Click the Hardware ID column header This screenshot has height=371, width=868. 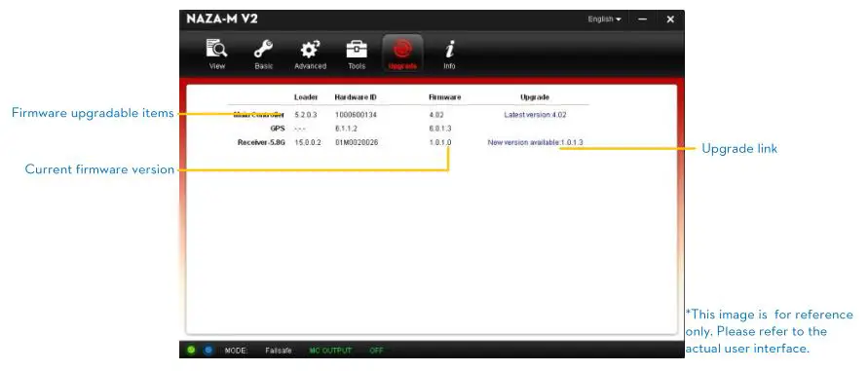point(356,97)
